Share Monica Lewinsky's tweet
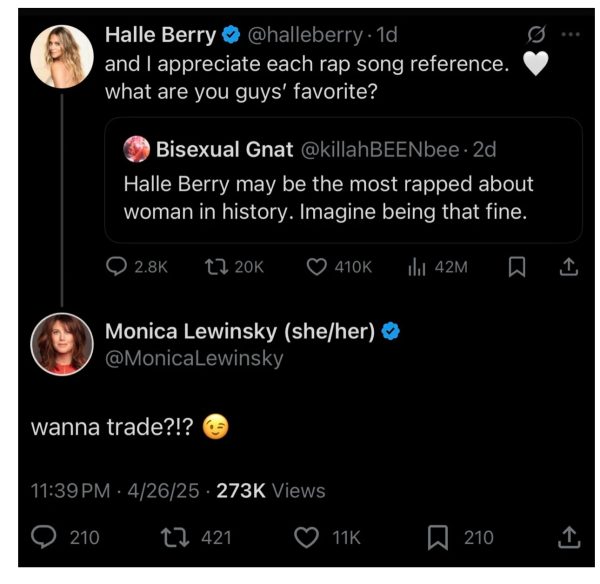 coord(568,538)
